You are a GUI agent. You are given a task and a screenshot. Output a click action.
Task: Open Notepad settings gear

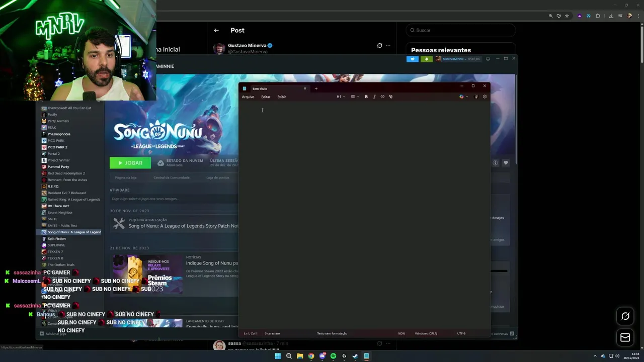(x=485, y=97)
